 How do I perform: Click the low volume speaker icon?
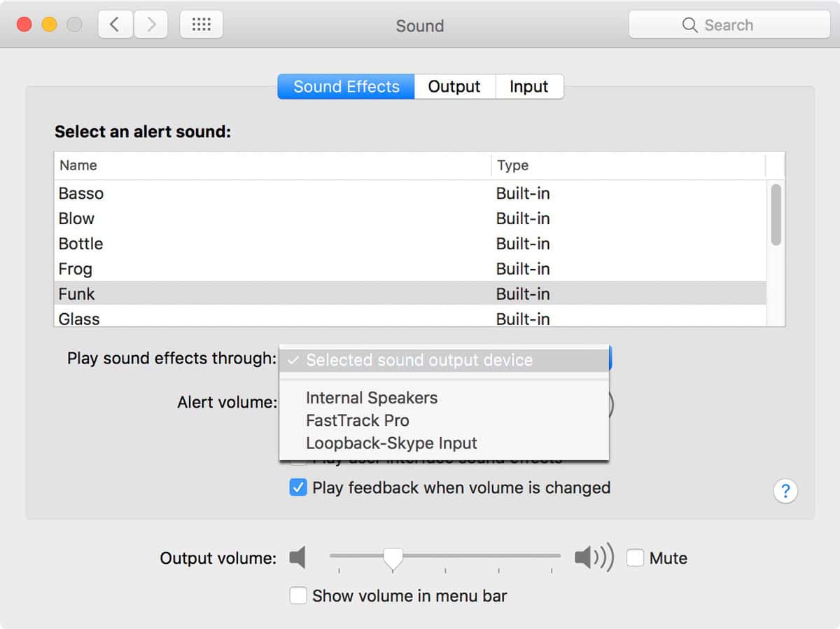[297, 557]
